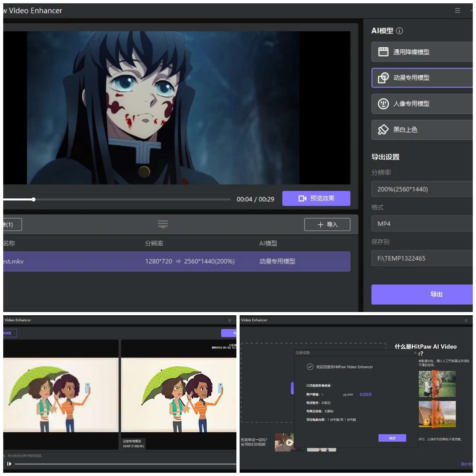Open the hamburger menu in the top main window
This screenshot has width=476, height=476.
click(x=457, y=11)
